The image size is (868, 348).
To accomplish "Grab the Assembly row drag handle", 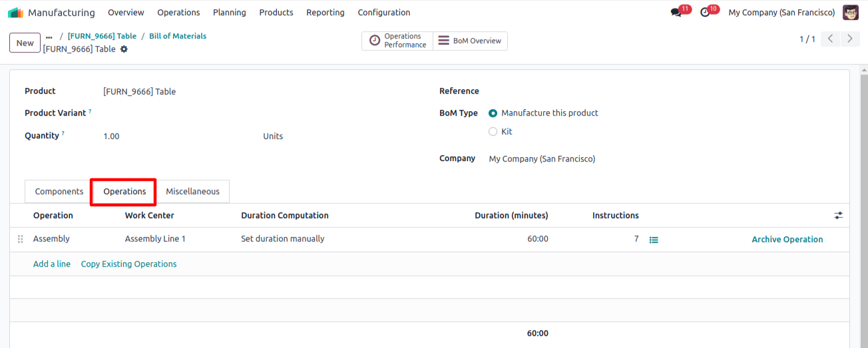I will point(20,239).
